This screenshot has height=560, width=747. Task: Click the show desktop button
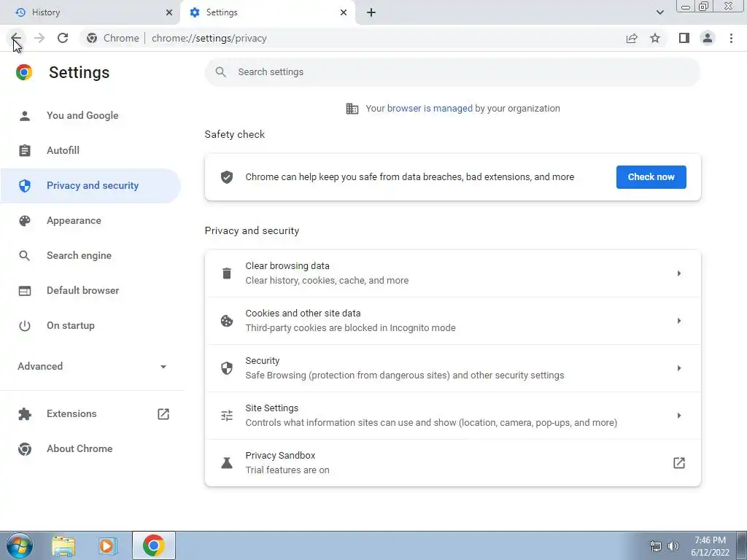pyautogui.click(x=742, y=545)
